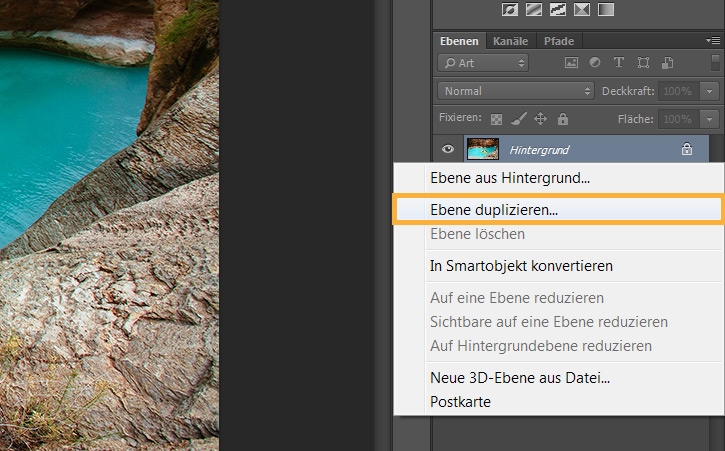Open the Art layer filter type dropdown

(483, 63)
